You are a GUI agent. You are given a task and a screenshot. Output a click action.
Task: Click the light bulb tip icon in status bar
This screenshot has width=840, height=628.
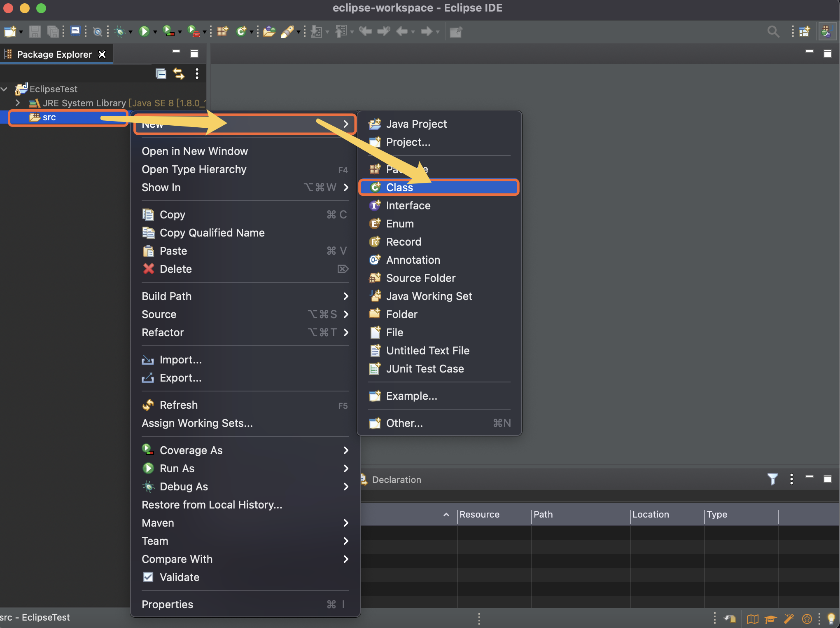[831, 618]
